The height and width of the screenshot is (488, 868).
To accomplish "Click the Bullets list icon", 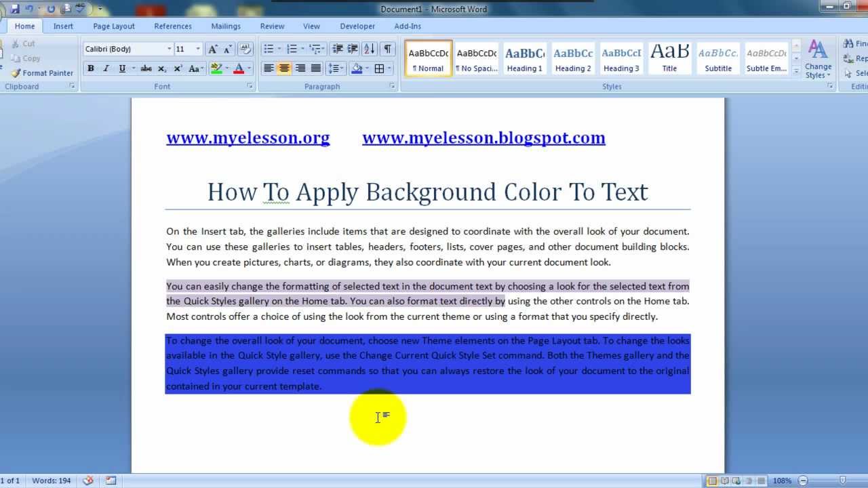I will [269, 49].
